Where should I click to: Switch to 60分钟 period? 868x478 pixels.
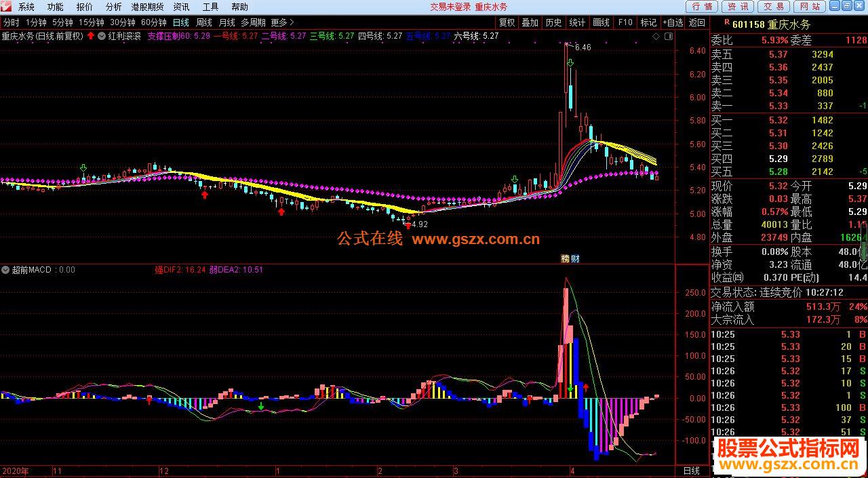tap(154, 22)
